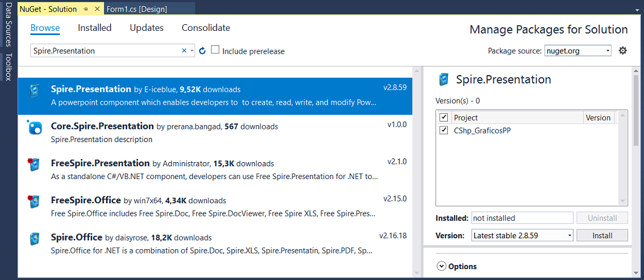
Task: Toggle the select-all projects checkbox
Action: pos(444,117)
